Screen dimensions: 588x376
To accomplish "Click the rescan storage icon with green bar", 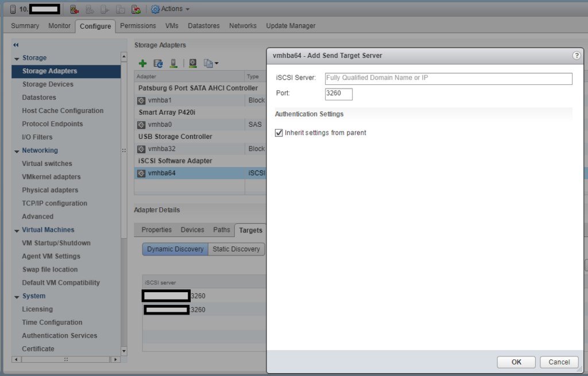I will coord(172,63).
